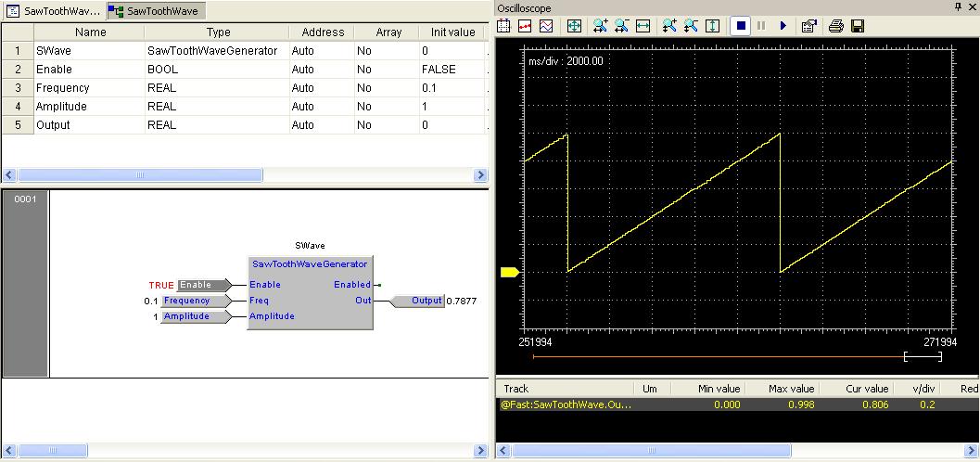Image resolution: width=980 pixels, height=462 pixels.
Task: Start the oscilloscope acquisition with play
Action: tap(783, 26)
